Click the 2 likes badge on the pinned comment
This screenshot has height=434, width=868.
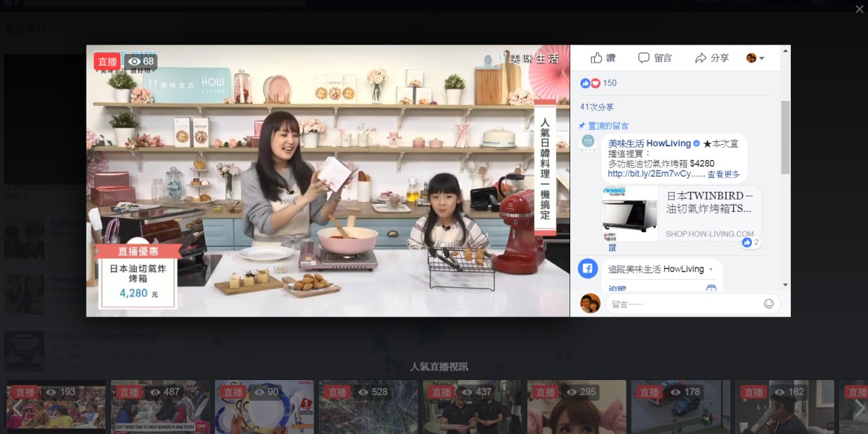751,243
